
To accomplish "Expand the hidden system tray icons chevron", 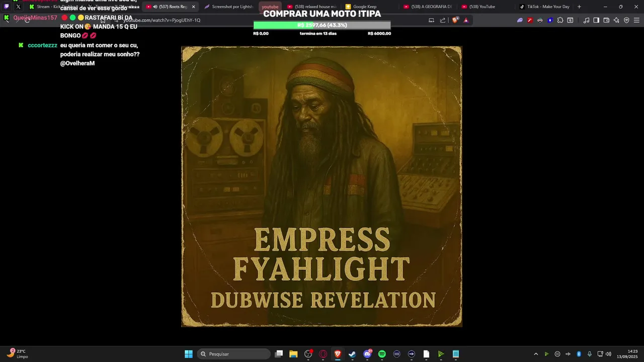I will 536,354.
